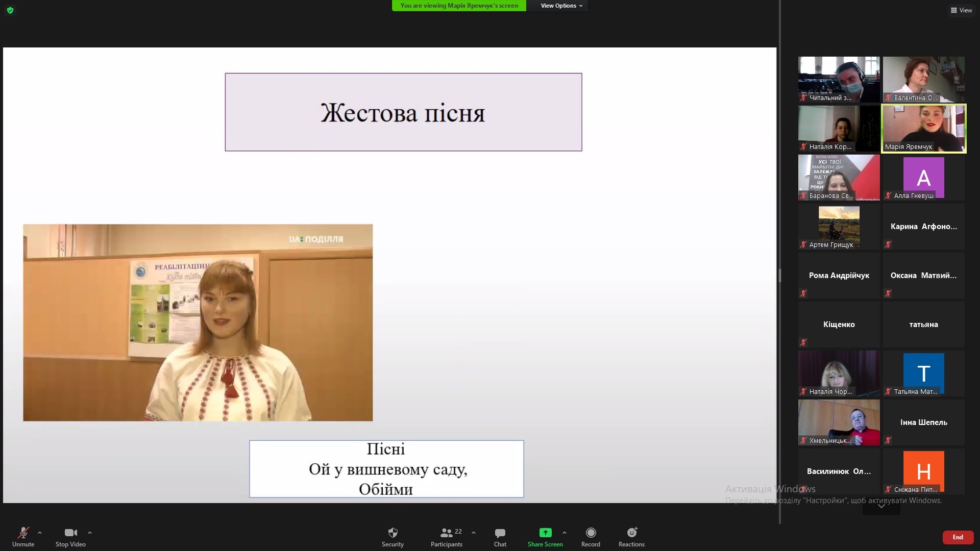This screenshot has width=980, height=551.
Task: Click the viewing Марія Яремчук's screen banner
Action: [459, 6]
